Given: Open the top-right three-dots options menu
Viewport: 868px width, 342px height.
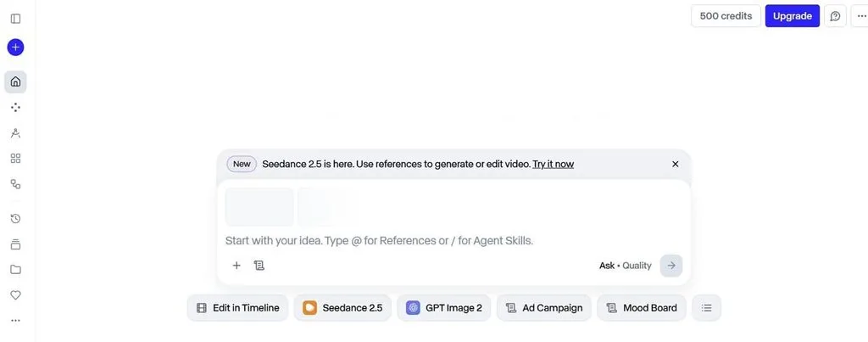Looking at the screenshot, I should (861, 16).
